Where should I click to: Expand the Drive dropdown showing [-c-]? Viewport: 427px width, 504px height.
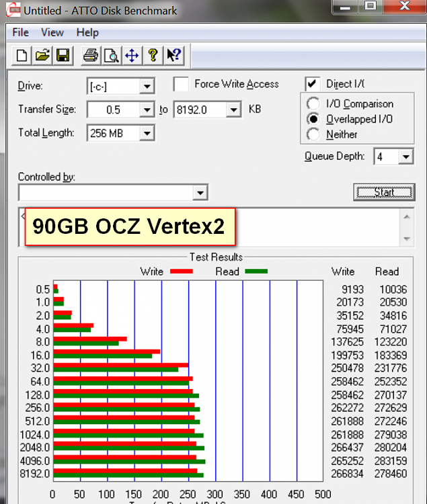147,86
